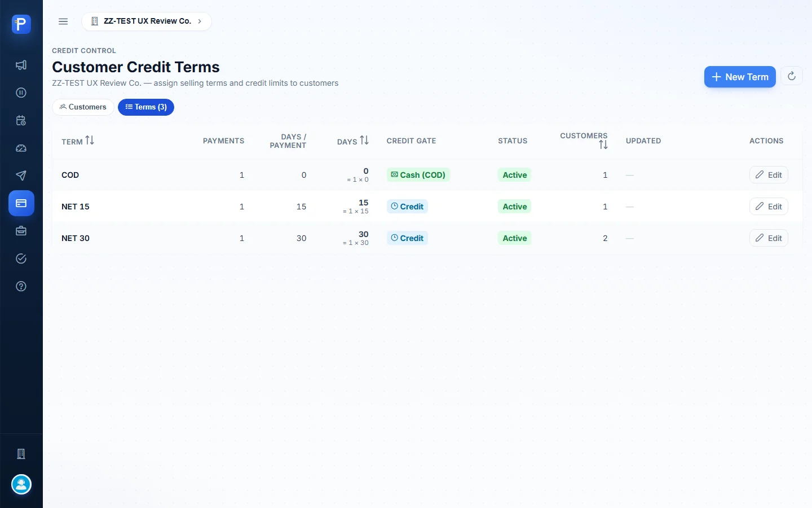This screenshot has width=812, height=508.
Task: Click the Cash (COD) credit gate badge
Action: (x=418, y=175)
